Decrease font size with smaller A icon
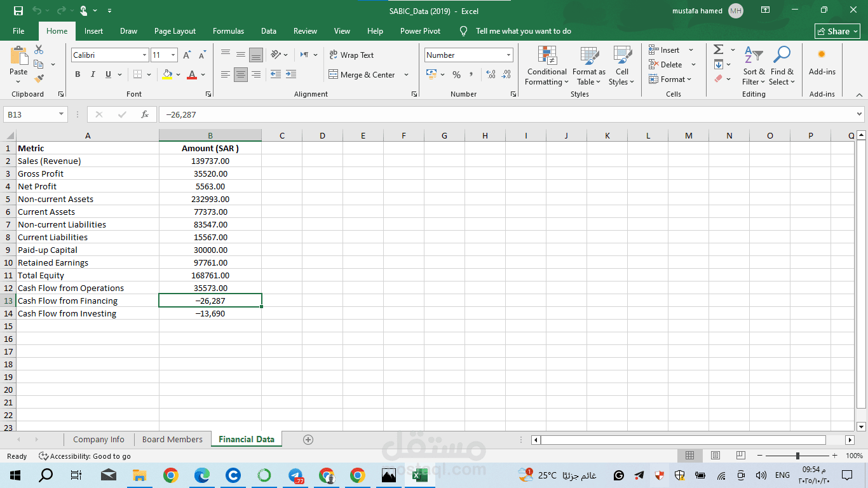This screenshot has width=868, height=488. [x=202, y=55]
